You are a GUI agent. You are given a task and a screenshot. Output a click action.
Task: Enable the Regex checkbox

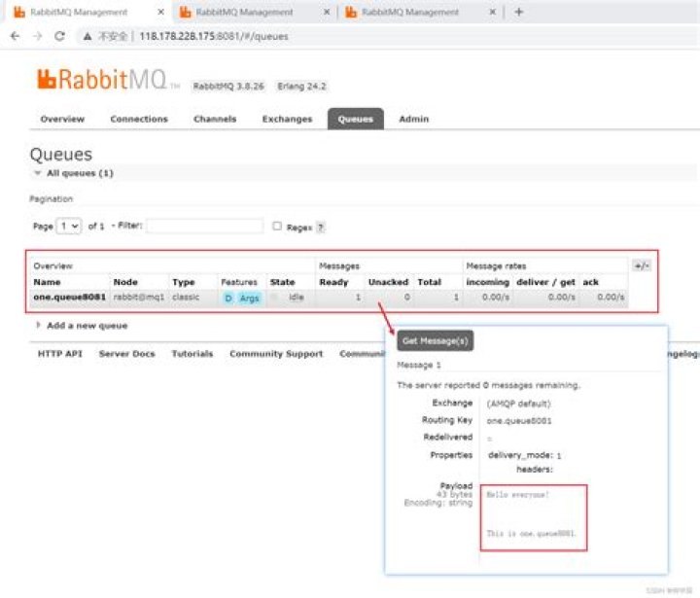(277, 226)
